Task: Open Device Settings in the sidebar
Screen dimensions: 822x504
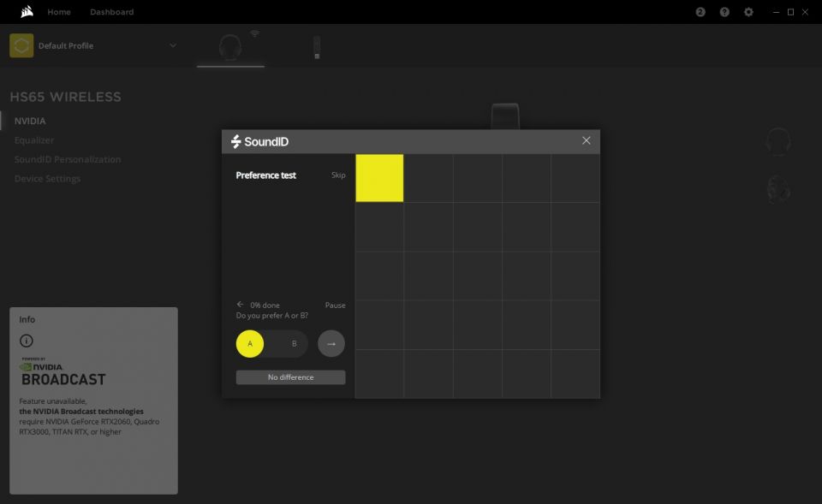Action: [47, 179]
